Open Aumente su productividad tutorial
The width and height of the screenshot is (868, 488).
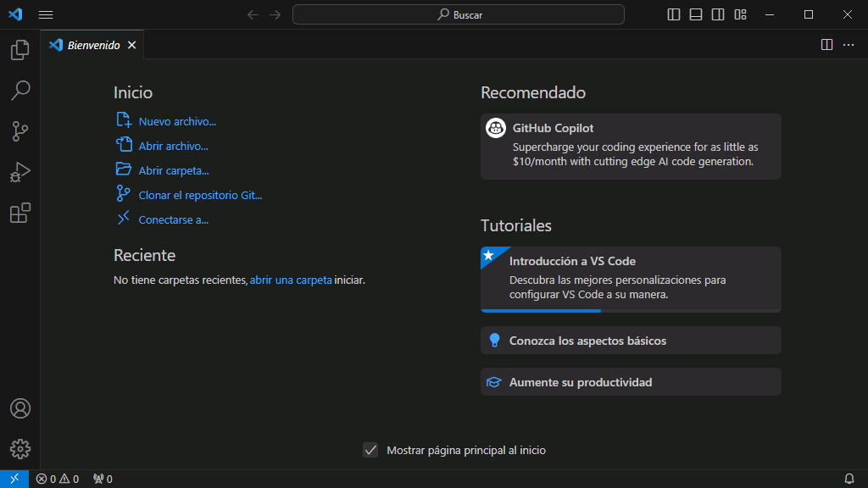(631, 382)
